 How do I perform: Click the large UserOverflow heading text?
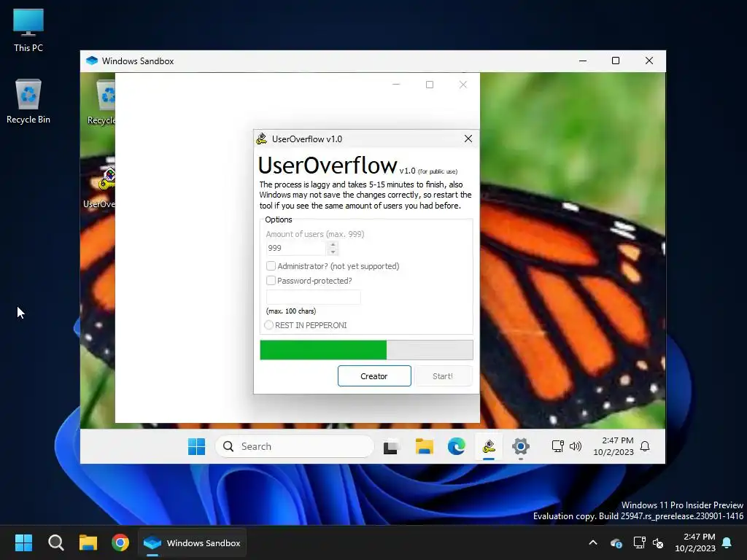point(328,166)
